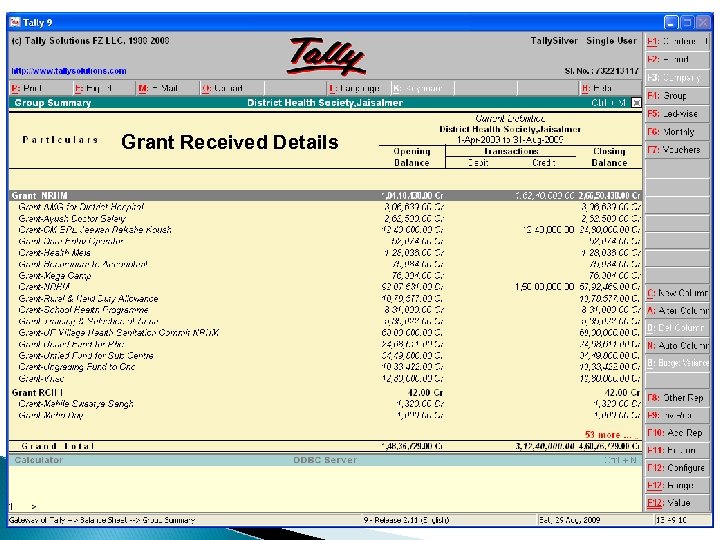The height and width of the screenshot is (540, 720).
Task: Click the Opening Balance column header
Action: (411, 157)
